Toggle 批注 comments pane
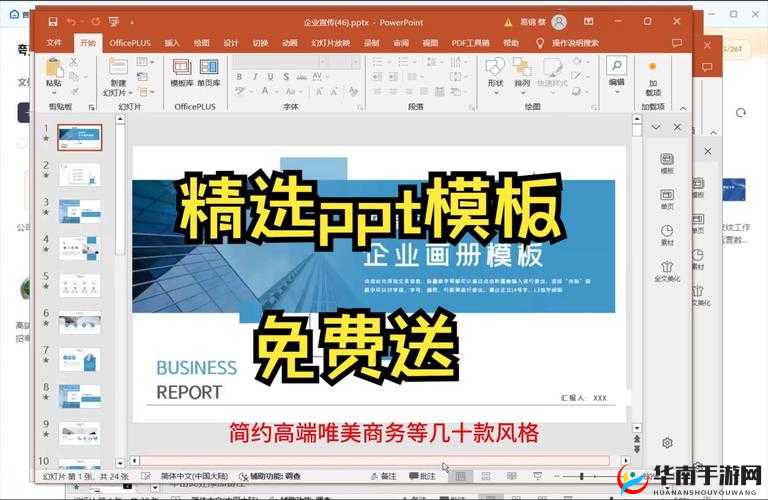Screen dimensions: 768x500 [422, 476]
